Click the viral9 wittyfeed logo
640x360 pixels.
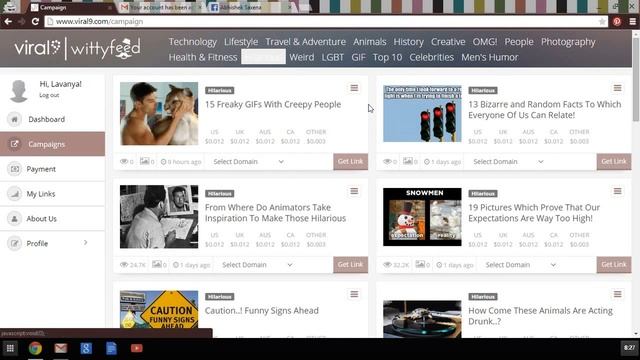(78, 49)
